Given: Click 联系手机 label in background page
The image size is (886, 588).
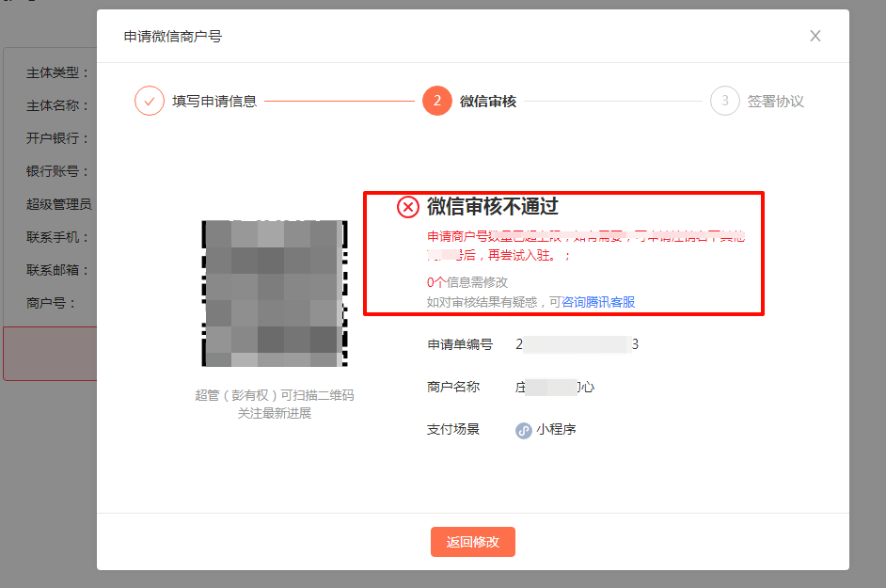Looking at the screenshot, I should point(57,237).
